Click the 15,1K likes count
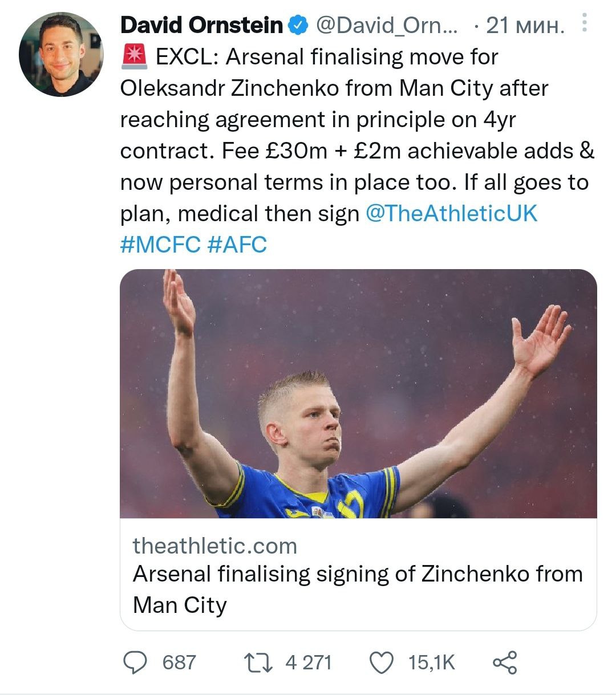The width and height of the screenshot is (616, 695). 432,663
